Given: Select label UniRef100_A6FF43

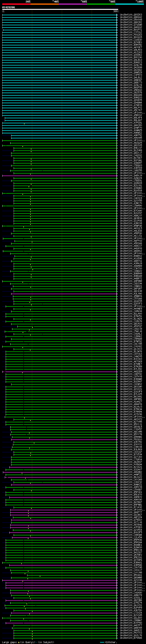Looking at the screenshot, I should click(131, 241).
